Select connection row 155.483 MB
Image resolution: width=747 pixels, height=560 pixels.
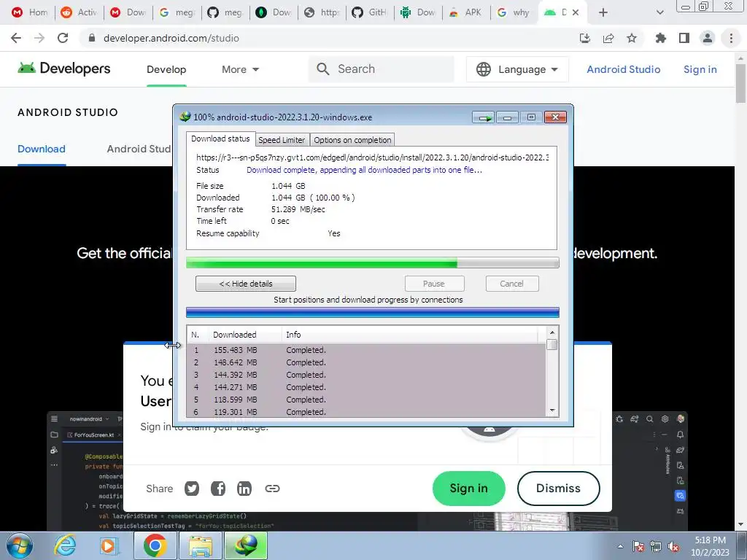pos(366,350)
